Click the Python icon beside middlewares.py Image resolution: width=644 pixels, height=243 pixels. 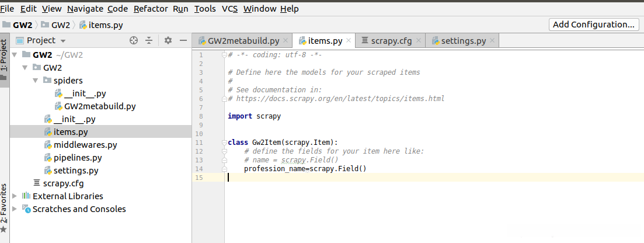(x=48, y=145)
